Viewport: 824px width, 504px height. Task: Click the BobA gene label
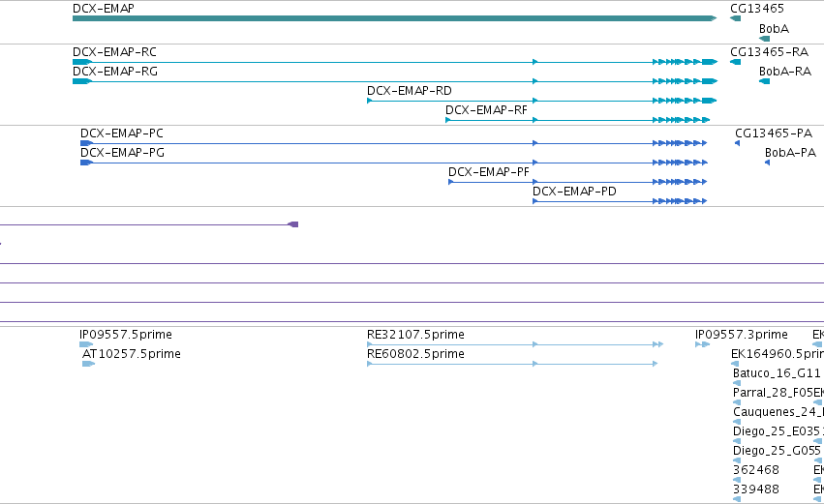point(774,29)
